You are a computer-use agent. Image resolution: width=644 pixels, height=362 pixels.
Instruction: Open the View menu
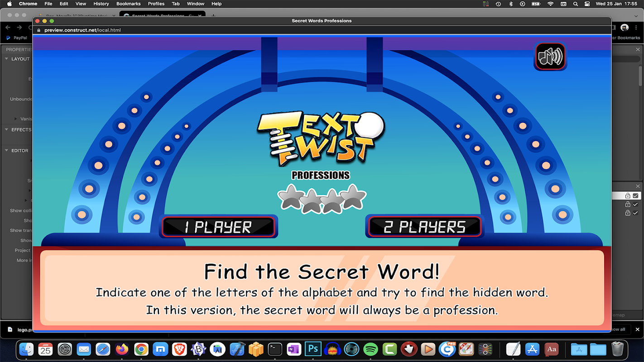click(81, 4)
